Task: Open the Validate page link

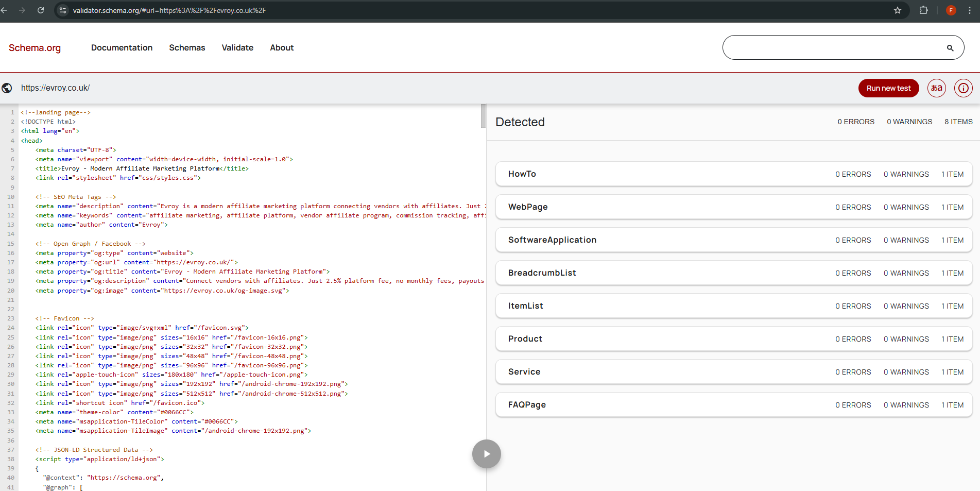Action: (237, 47)
